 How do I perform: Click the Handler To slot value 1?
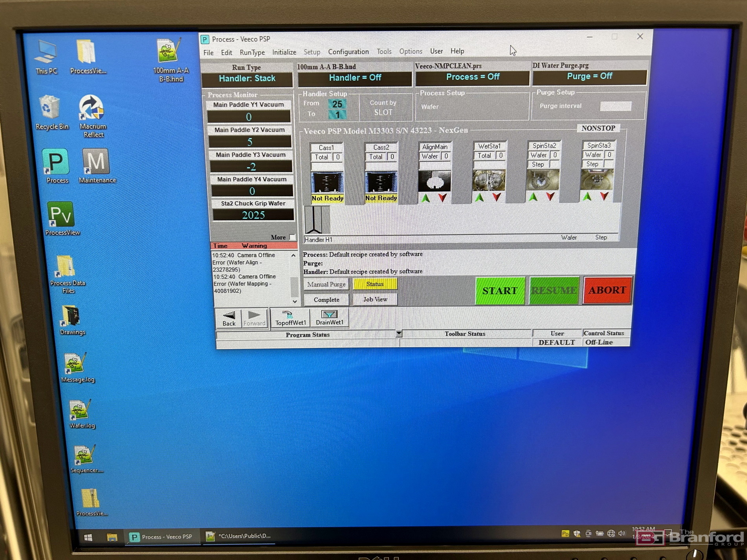[x=337, y=115]
